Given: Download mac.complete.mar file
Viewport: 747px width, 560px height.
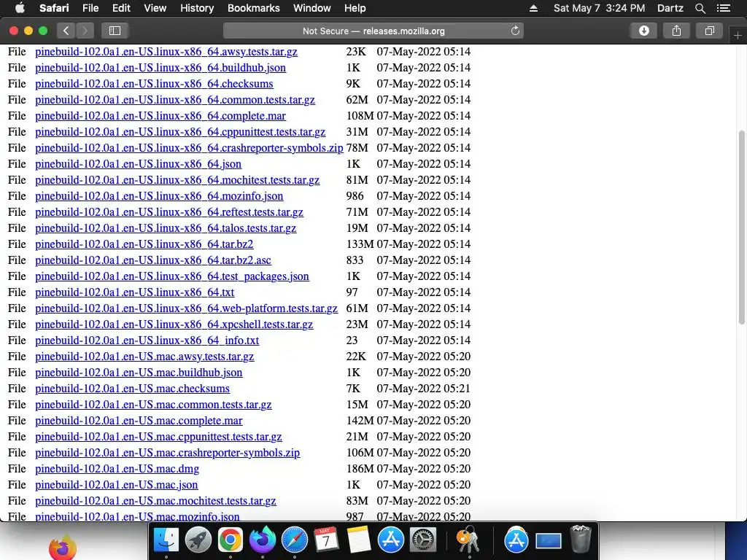Looking at the screenshot, I should pos(139,421).
